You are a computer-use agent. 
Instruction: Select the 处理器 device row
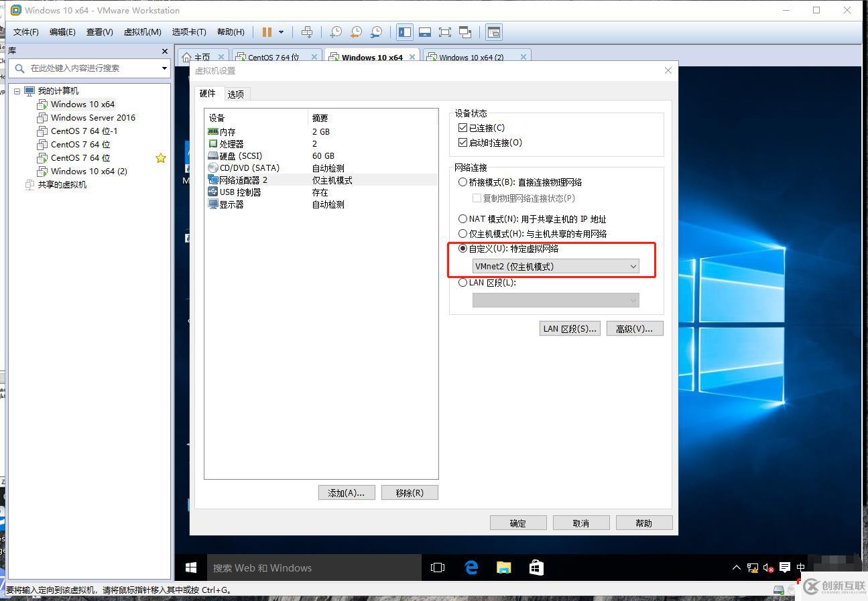coord(322,144)
